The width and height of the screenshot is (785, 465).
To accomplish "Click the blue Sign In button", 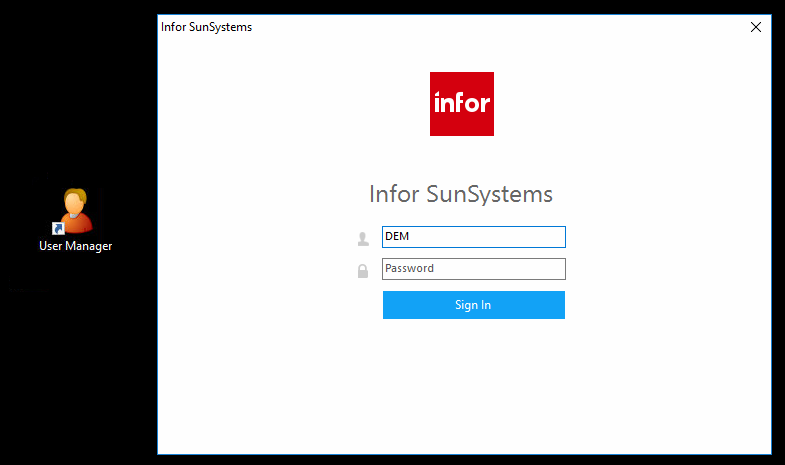I will 474,305.
